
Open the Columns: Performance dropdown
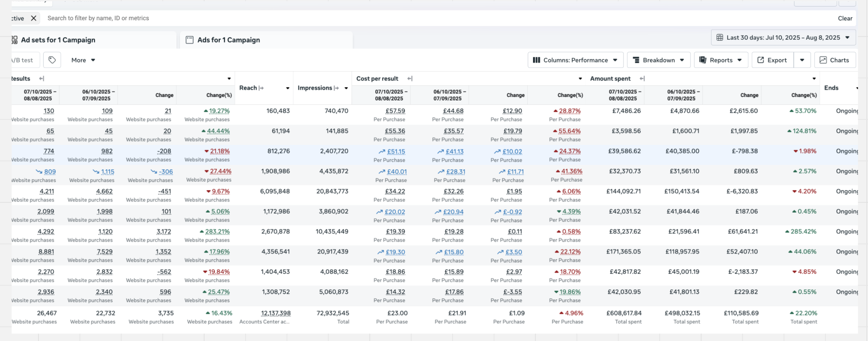coord(575,60)
